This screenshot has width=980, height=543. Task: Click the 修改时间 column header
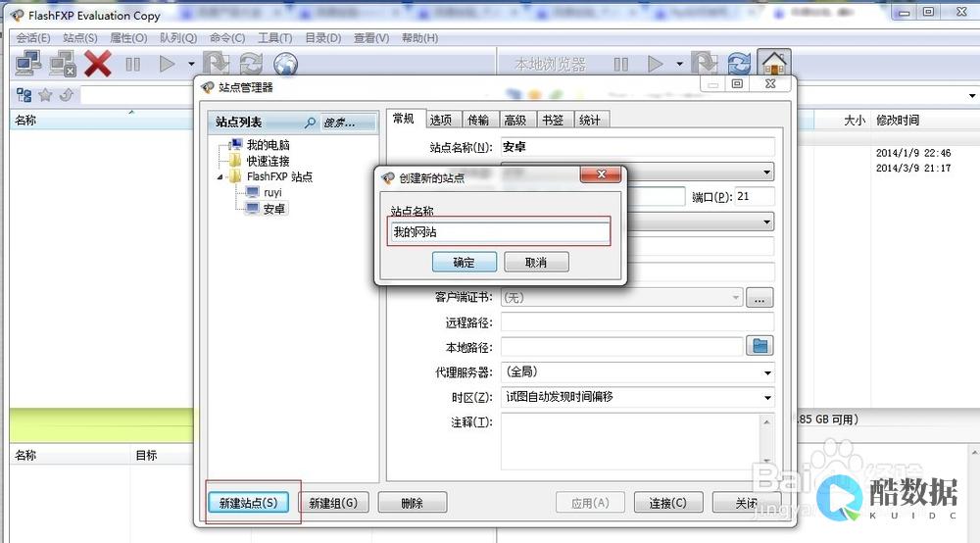(898, 120)
